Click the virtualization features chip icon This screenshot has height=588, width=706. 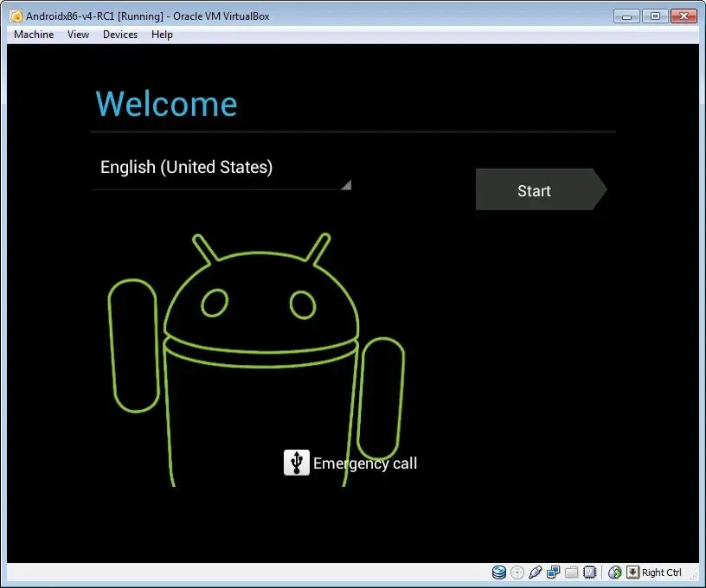coord(589,572)
